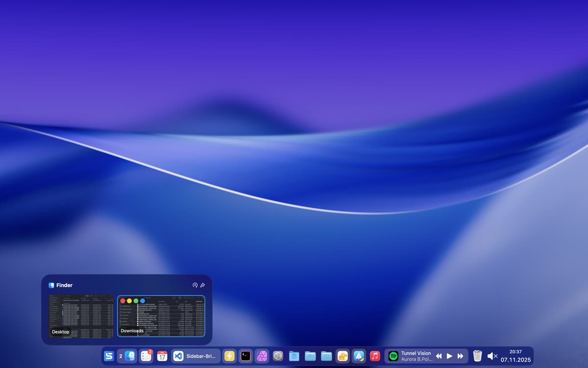Unmute the system volume

point(492,356)
